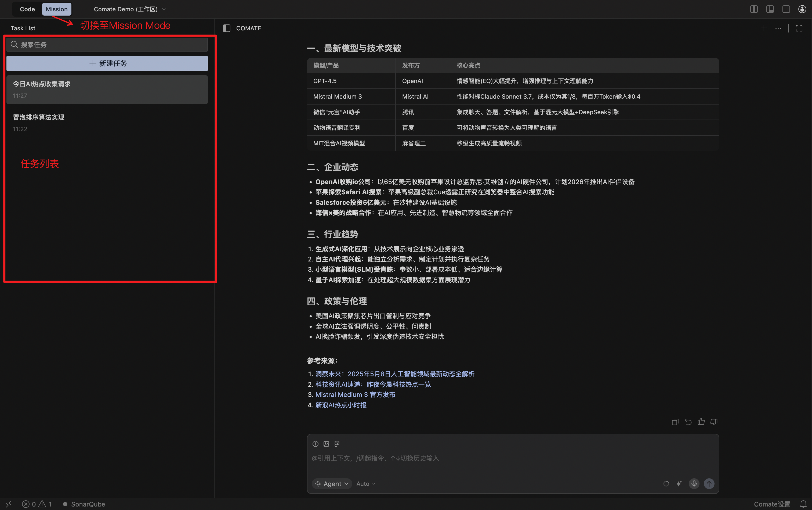Open Comate设置 in status bar
Viewport: 812px width, 510px height.
[x=772, y=504]
